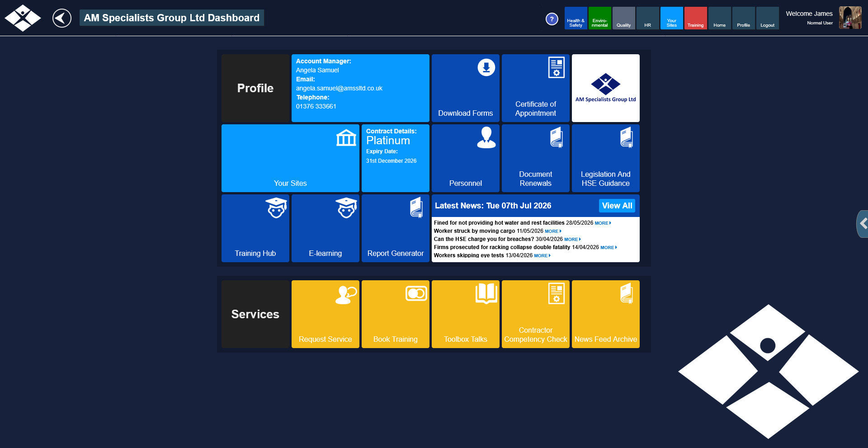Open MORE for HSE charge breaches article
The height and width of the screenshot is (448, 868).
(x=572, y=240)
